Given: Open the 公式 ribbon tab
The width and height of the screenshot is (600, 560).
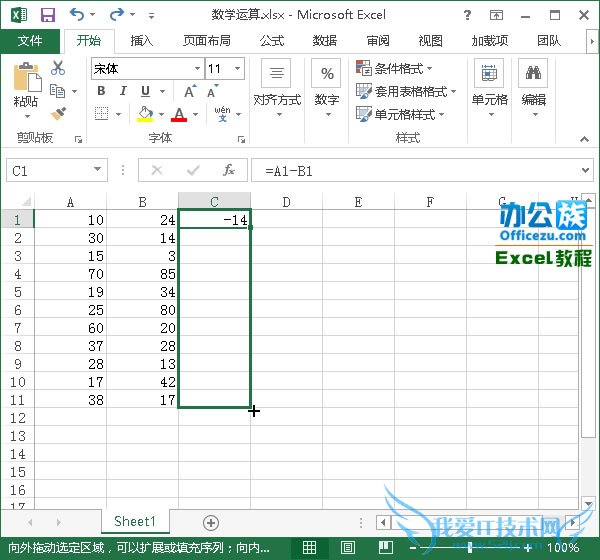Looking at the screenshot, I should coord(272,41).
